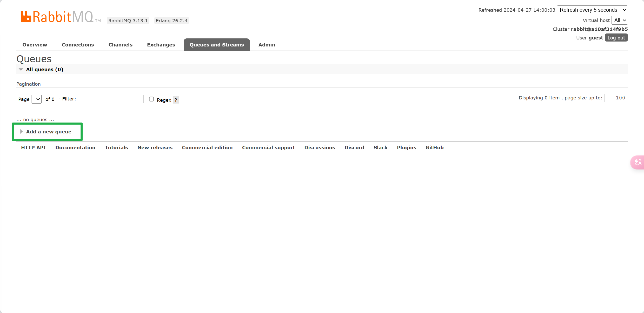Open the Exchanges tab
The width and height of the screenshot is (644, 313).
161,45
